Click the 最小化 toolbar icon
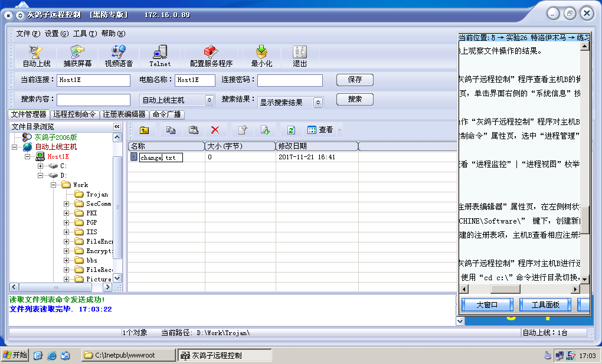The image size is (602, 364). (x=261, y=56)
